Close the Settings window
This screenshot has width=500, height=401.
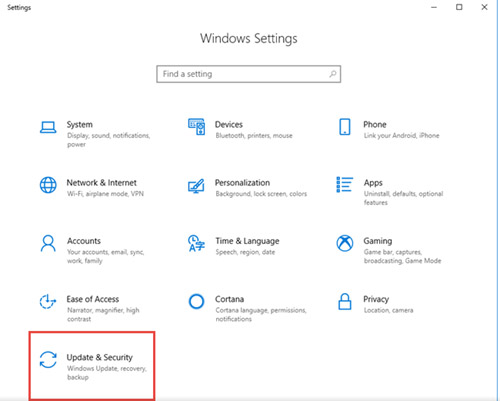click(484, 7)
